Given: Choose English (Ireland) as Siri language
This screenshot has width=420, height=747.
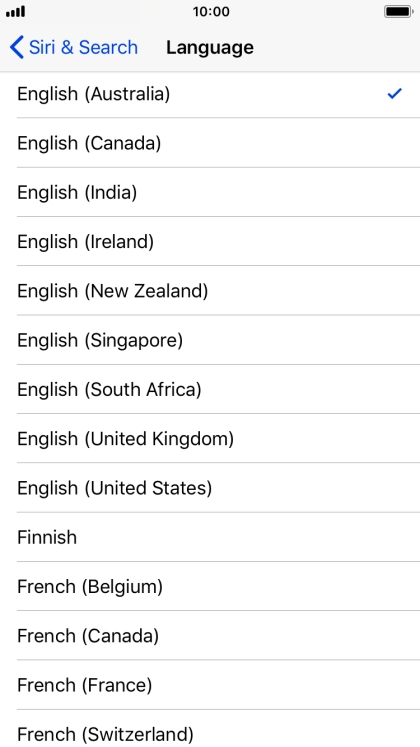Looking at the screenshot, I should [x=210, y=242].
